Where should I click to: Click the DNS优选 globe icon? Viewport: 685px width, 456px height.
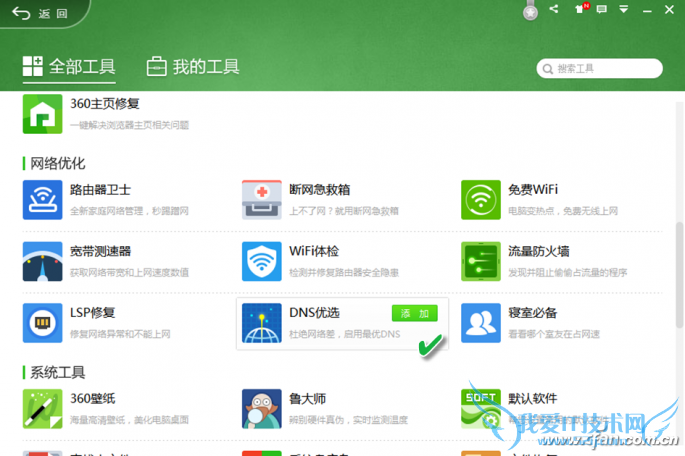(262, 323)
